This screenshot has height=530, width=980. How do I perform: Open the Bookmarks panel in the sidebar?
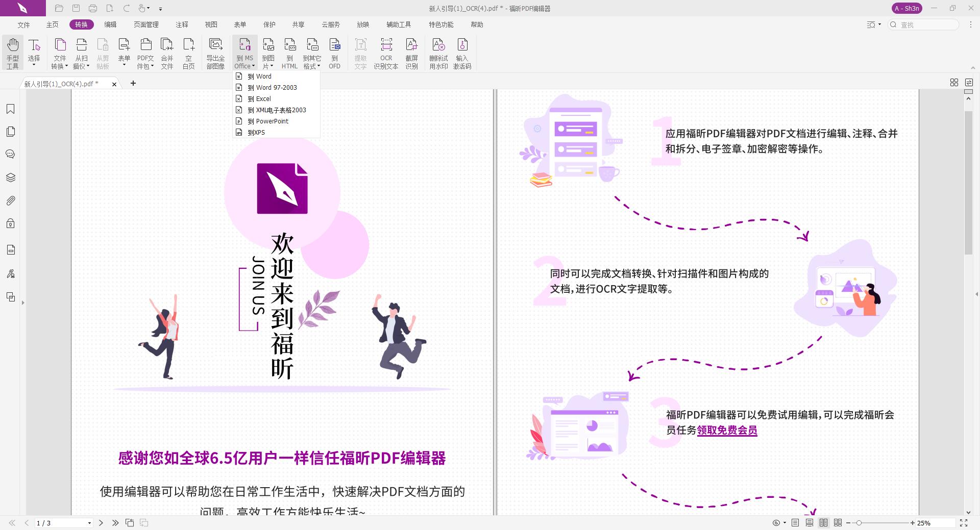click(x=11, y=109)
